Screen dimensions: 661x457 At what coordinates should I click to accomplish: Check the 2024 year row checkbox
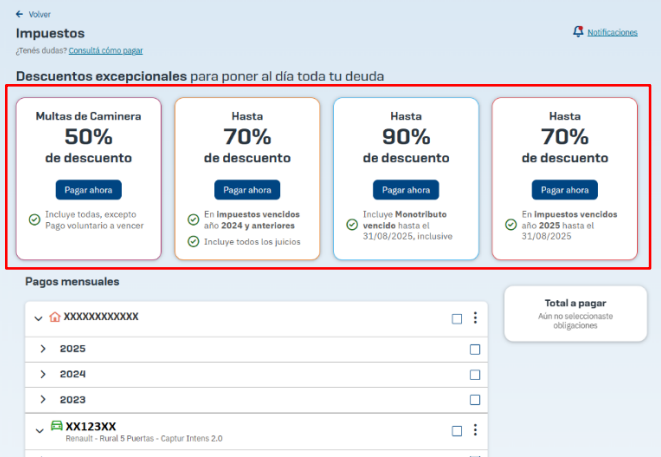[475, 374]
